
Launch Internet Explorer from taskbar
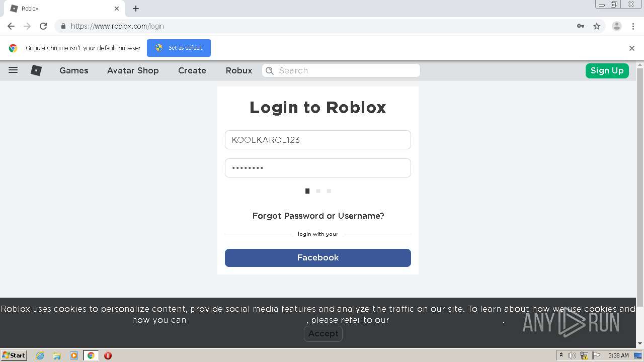(x=40, y=355)
